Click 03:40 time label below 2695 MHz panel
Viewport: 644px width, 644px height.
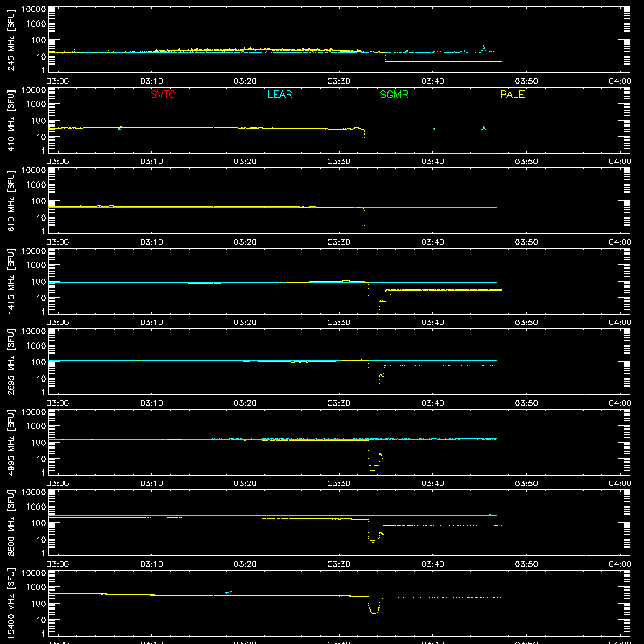(x=432, y=403)
